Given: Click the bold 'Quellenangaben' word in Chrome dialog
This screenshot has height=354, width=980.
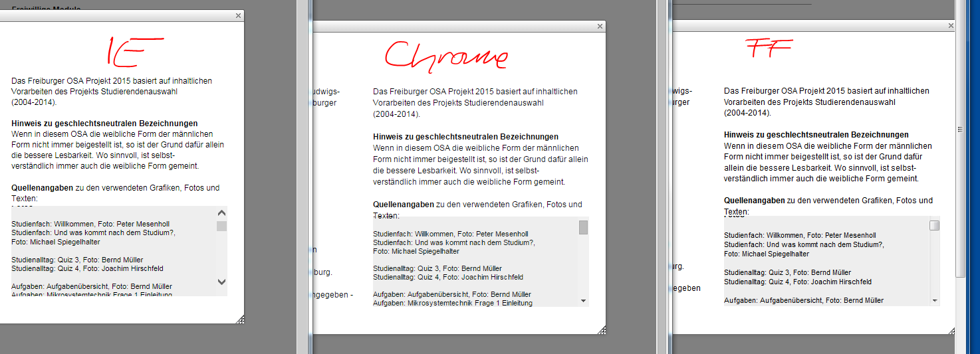Looking at the screenshot, I should 404,205.
